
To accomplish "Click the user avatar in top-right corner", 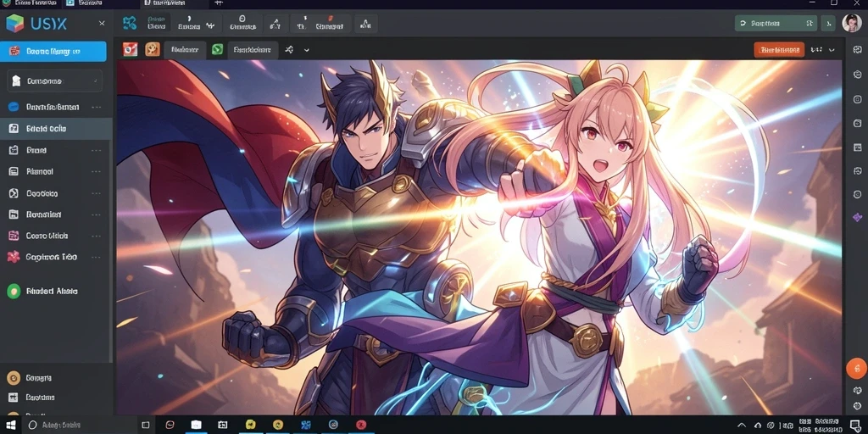I will point(851,23).
